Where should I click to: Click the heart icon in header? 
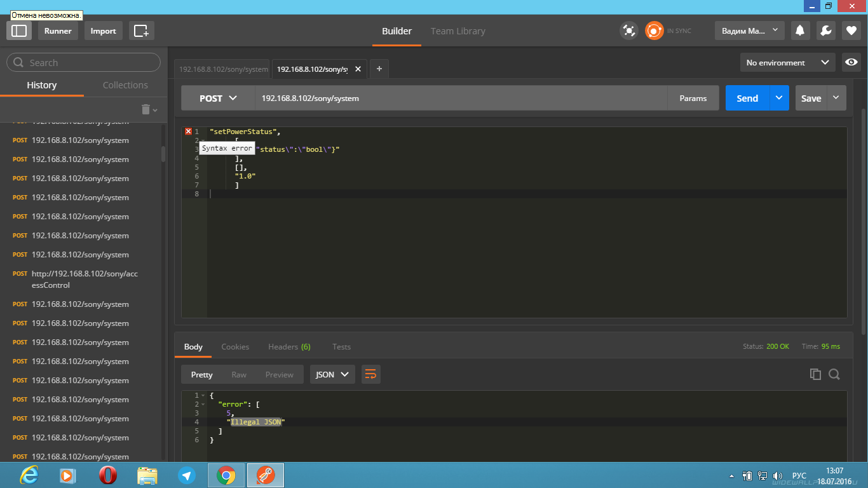point(851,30)
